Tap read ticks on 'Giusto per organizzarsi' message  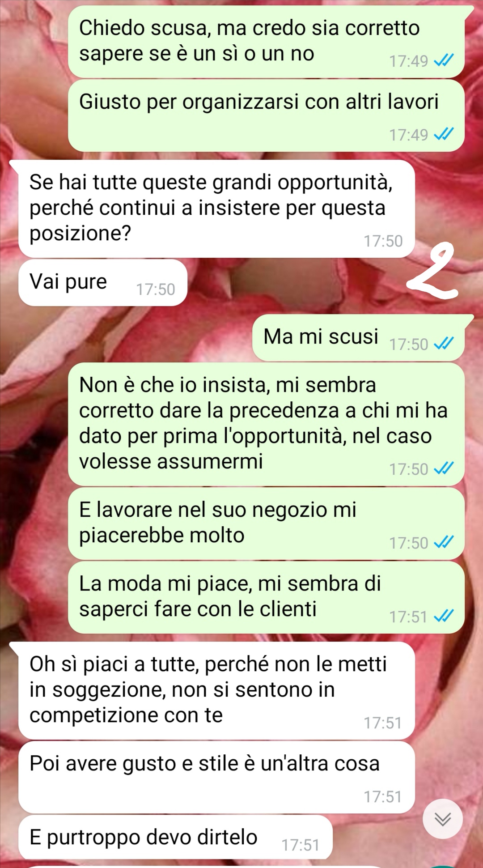[444, 134]
